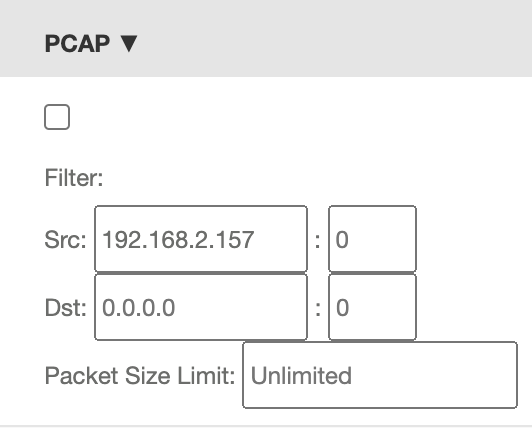The image size is (532, 428).
Task: Click the 192.168.2.157 source address text
Action: 178,240
